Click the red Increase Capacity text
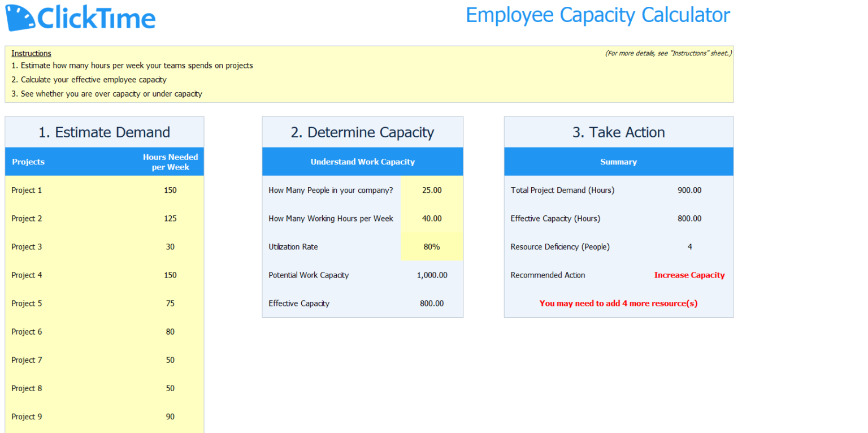The height and width of the screenshot is (433, 868). click(689, 275)
